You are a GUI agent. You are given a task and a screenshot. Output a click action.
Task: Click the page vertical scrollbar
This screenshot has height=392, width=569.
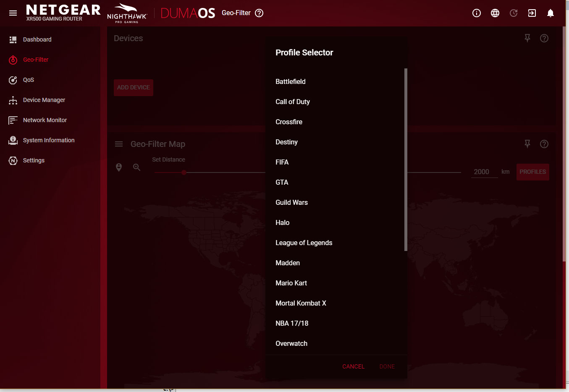[564, 144]
